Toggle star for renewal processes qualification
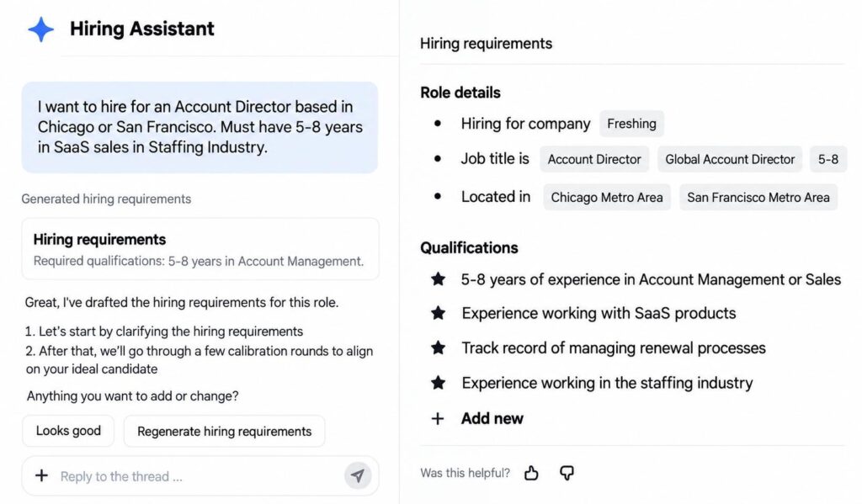The height and width of the screenshot is (504, 862). pyautogui.click(x=438, y=347)
